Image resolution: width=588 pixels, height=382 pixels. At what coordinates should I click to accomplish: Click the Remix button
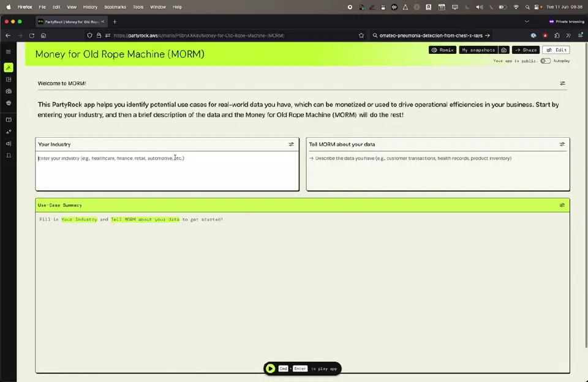pos(442,50)
